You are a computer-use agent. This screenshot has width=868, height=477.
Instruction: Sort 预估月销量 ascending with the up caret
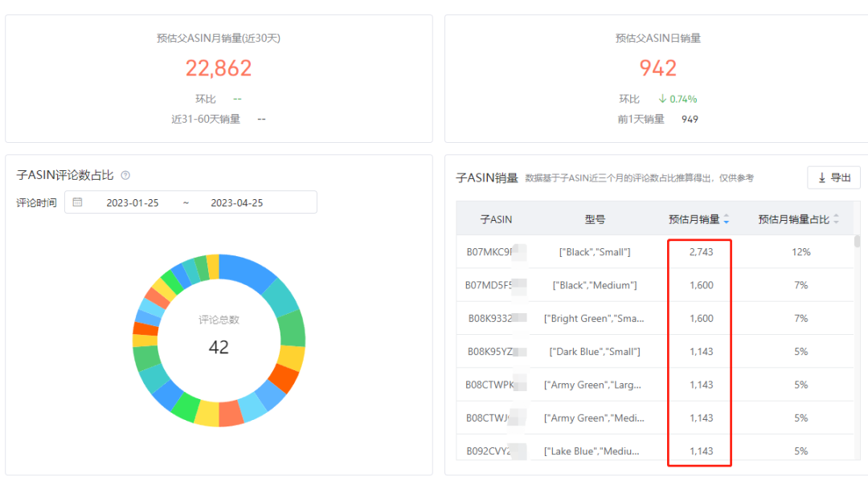tap(726, 214)
